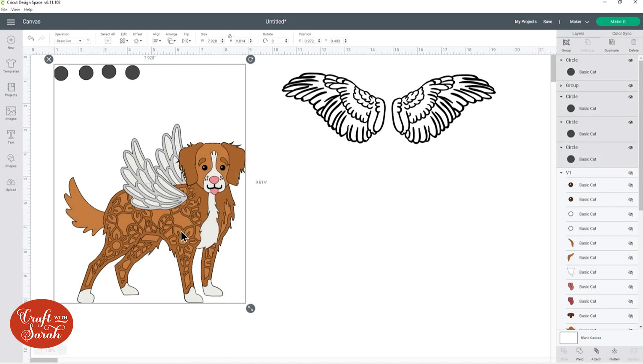Open the File menu
Screen dimensions: 643x364
[x=4, y=9]
